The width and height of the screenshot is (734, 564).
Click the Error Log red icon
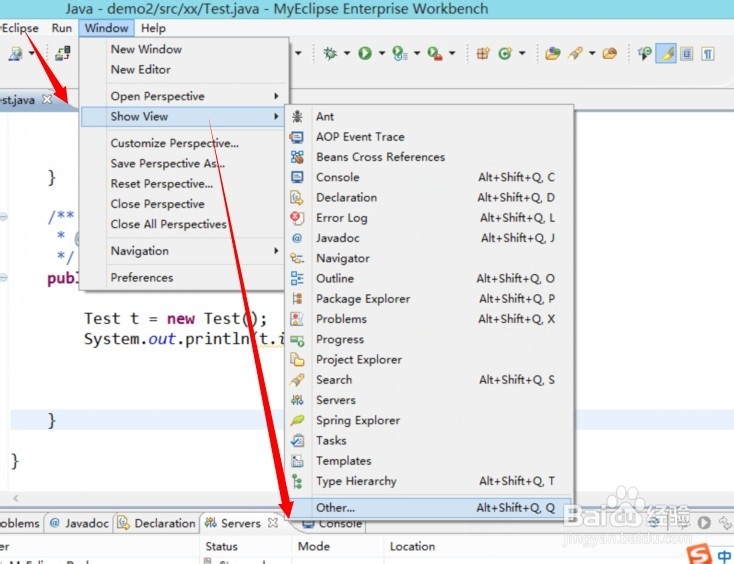(x=297, y=218)
